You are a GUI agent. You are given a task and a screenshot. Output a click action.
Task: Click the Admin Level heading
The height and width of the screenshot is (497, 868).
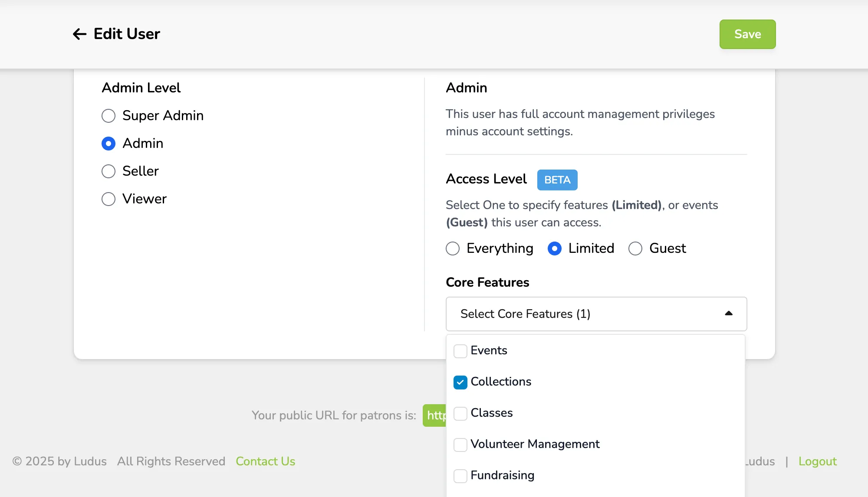point(141,88)
